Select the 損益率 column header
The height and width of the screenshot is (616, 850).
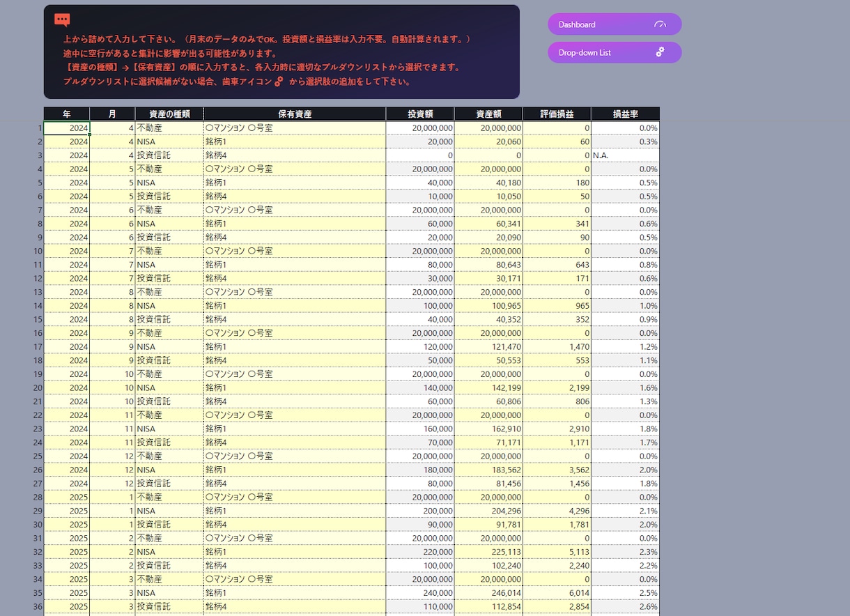(x=625, y=114)
